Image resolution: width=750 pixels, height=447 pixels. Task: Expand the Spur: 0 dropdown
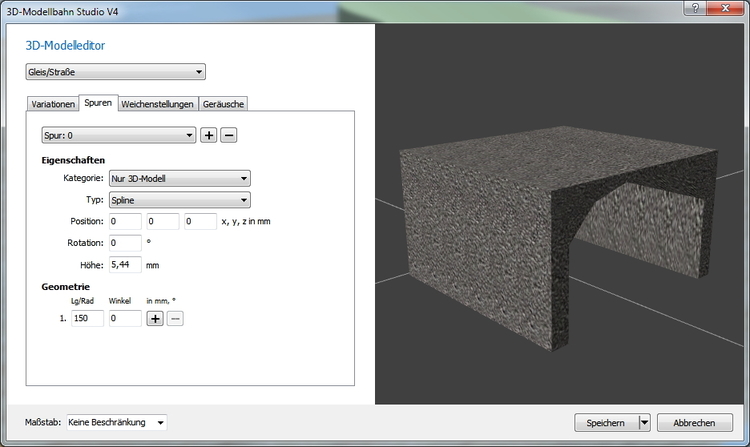(x=118, y=135)
